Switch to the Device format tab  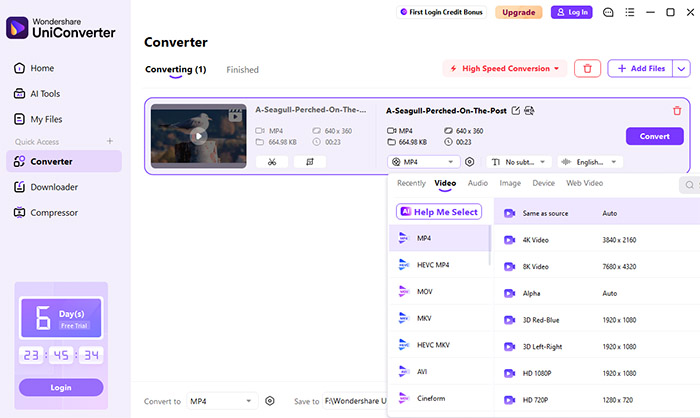[x=543, y=183]
